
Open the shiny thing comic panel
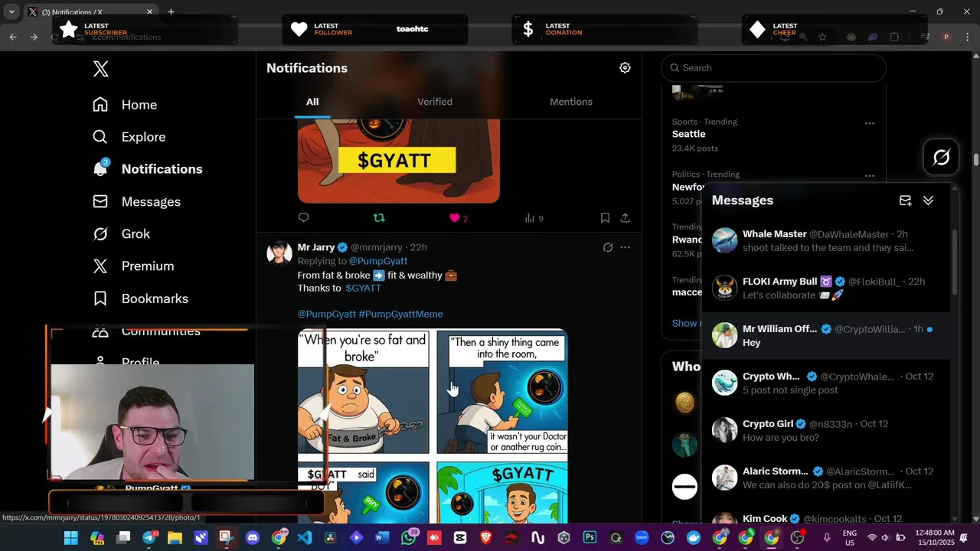point(502,392)
